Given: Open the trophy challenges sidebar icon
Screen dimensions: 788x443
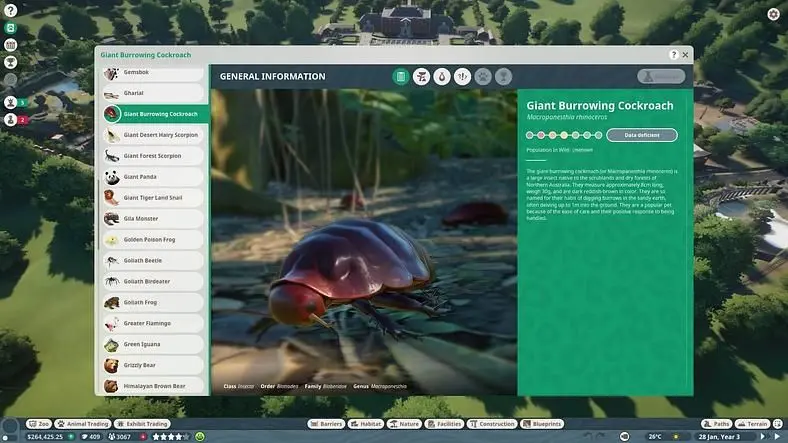Looking at the screenshot, I should pyautogui.click(x=10, y=62).
